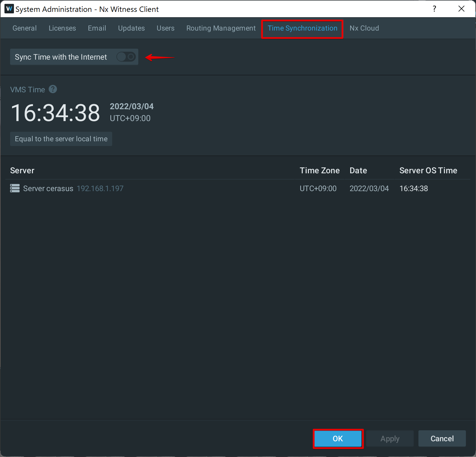Click the VMS time zone UTC+09:00 text
Screen dimensions: 476x457
[130, 118]
